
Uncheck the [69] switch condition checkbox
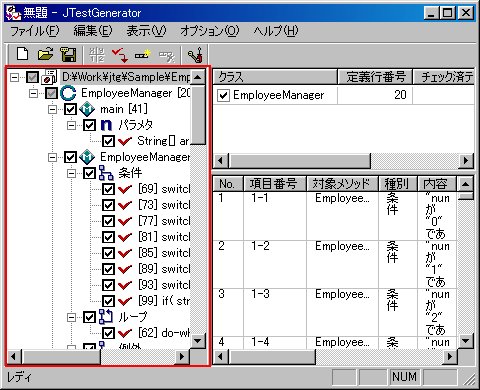[108, 189]
